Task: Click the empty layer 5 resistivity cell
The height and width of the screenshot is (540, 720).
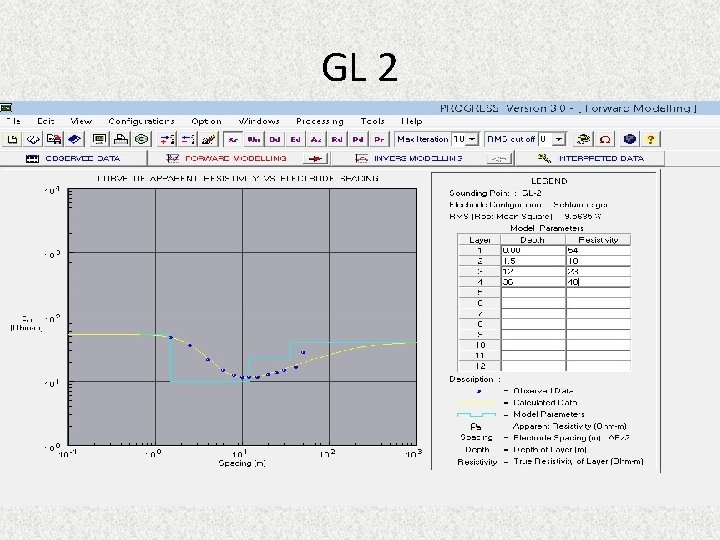Action: [598, 292]
